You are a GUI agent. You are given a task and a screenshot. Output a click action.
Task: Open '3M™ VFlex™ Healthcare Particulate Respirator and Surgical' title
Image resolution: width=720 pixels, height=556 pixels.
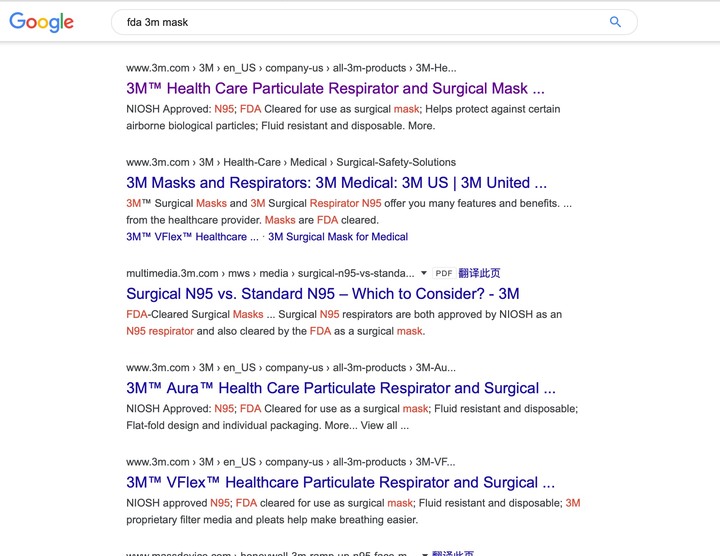340,483
